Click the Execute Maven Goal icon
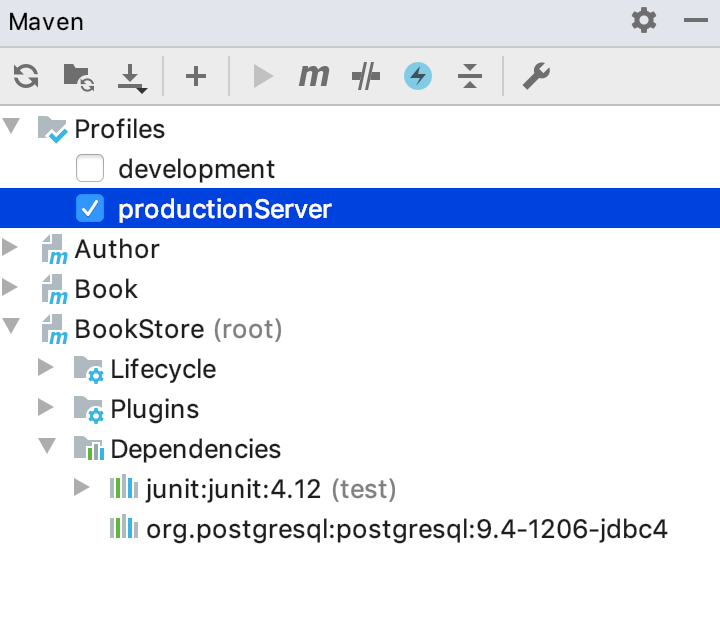The width and height of the screenshot is (720, 624). [314, 76]
